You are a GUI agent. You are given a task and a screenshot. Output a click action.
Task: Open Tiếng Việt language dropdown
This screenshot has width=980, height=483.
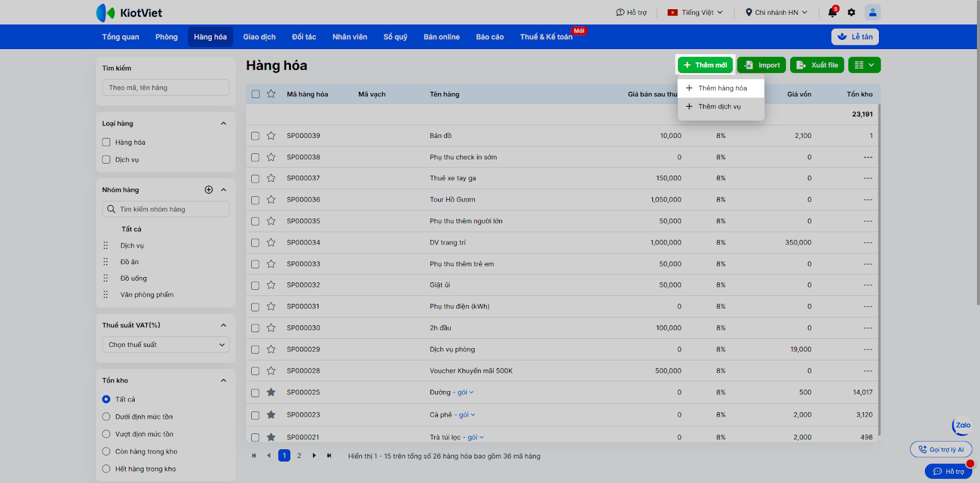[695, 12]
